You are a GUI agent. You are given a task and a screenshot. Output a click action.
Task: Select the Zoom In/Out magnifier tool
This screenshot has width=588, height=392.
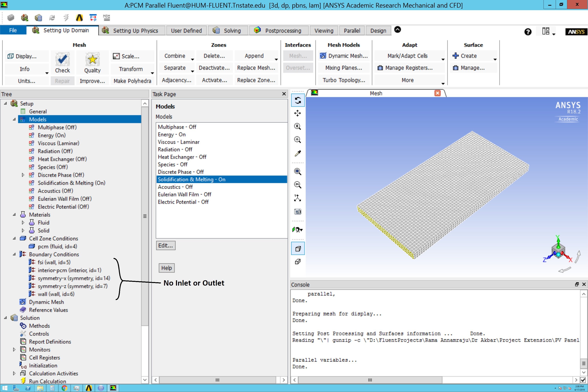tap(298, 126)
